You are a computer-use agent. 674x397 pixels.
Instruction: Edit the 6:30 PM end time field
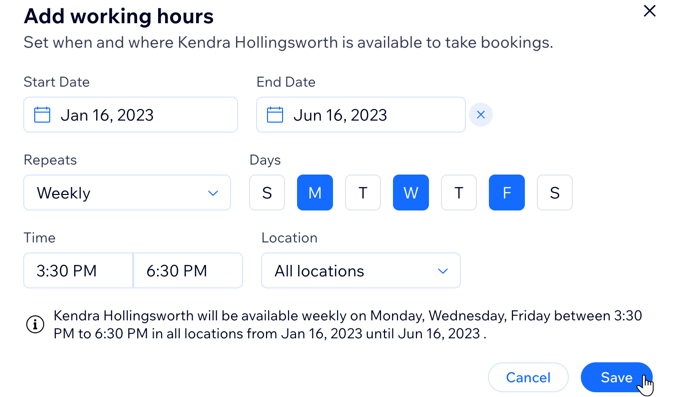coord(188,270)
